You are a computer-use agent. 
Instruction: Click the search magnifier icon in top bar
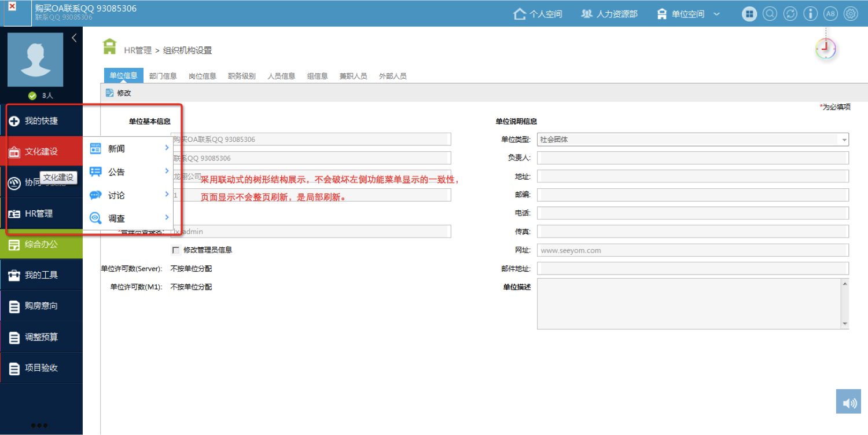770,14
